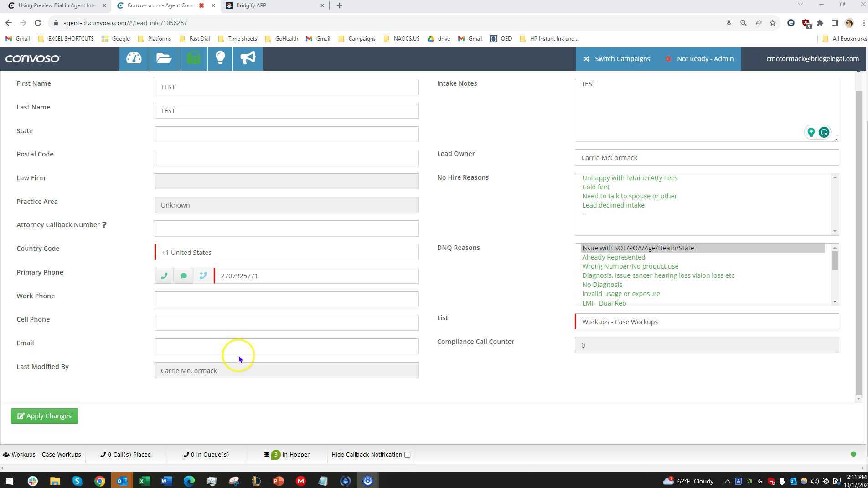Viewport: 868px width, 488px height.
Task: Open the megaphone campaigns icon in navbar
Action: coord(247,58)
